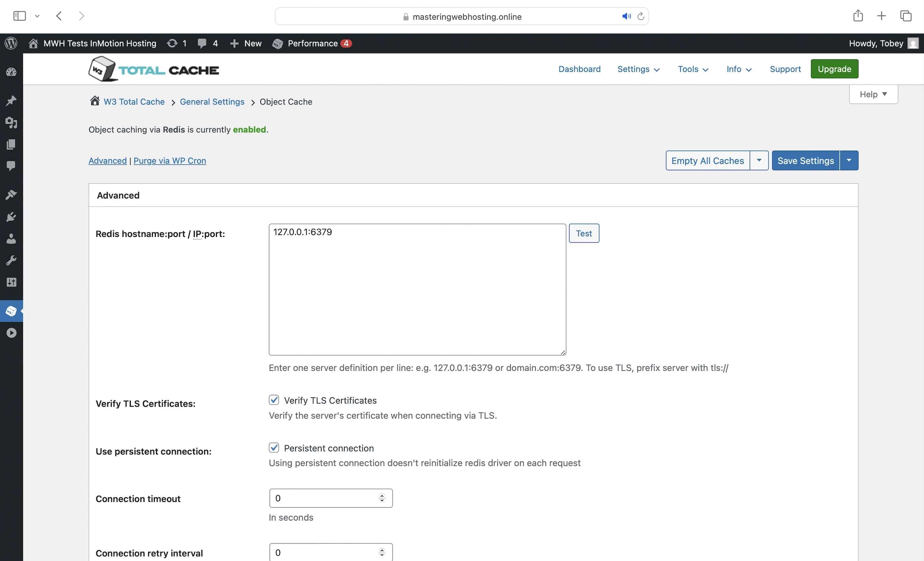Open the Save Settings dropdown arrow
The image size is (924, 561).
(x=849, y=160)
